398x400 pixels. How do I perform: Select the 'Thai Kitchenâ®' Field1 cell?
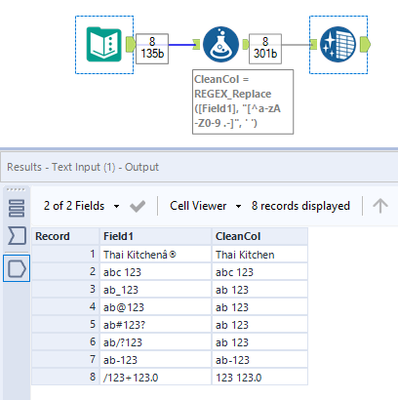click(156, 255)
